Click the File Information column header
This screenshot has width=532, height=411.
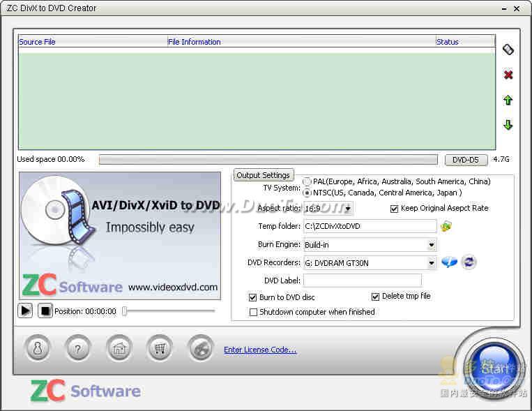pyautogui.click(x=302, y=42)
